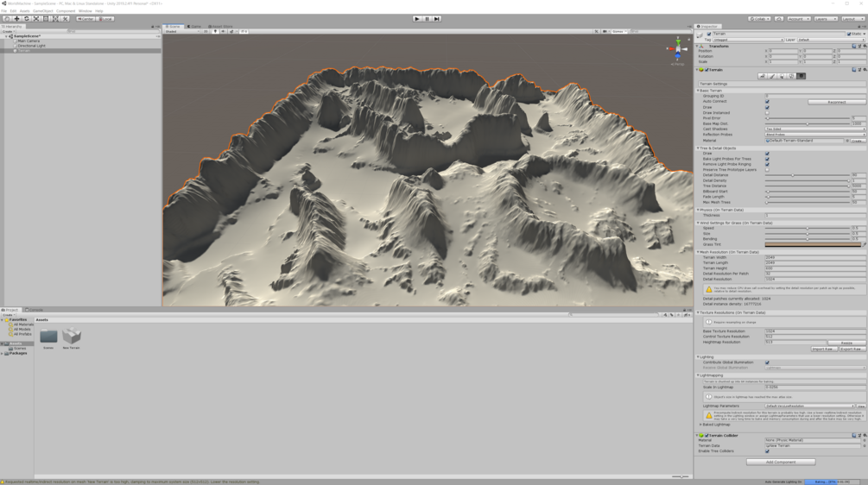Screen dimensions: 868x485
Task: Toggle Basic Terrain Draw checkbox
Action: point(767,107)
